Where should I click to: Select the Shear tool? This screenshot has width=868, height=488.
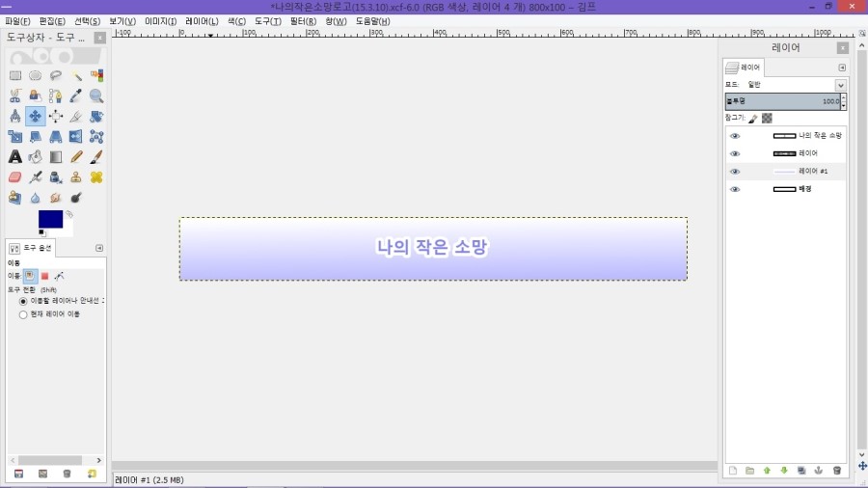coord(36,137)
